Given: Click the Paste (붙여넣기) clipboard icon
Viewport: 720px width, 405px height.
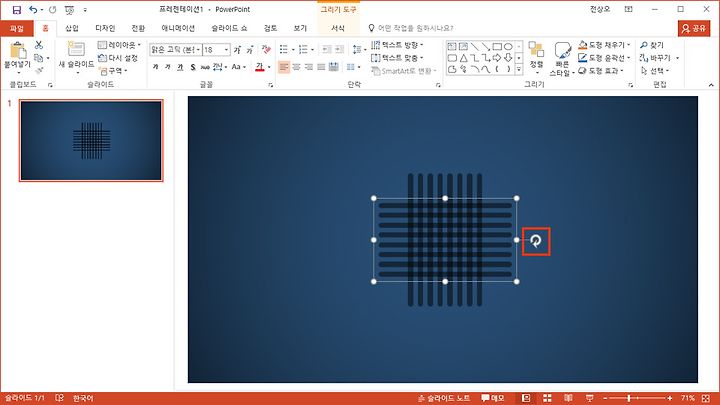Looking at the screenshot, I should click(x=17, y=51).
